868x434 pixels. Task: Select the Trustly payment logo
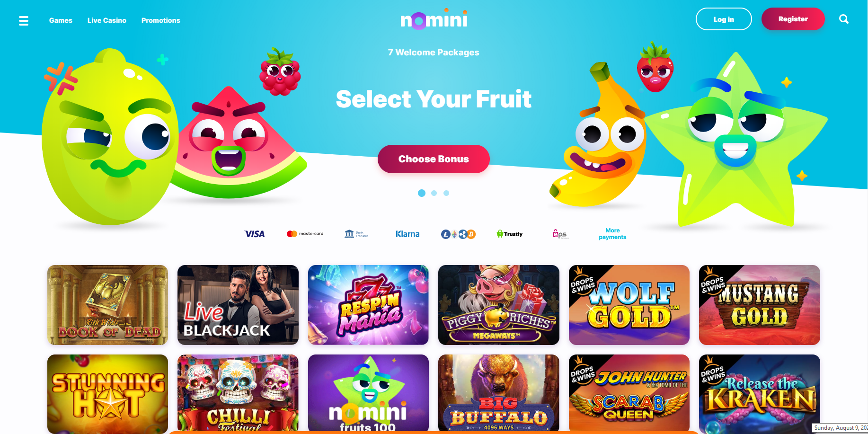[510, 234]
